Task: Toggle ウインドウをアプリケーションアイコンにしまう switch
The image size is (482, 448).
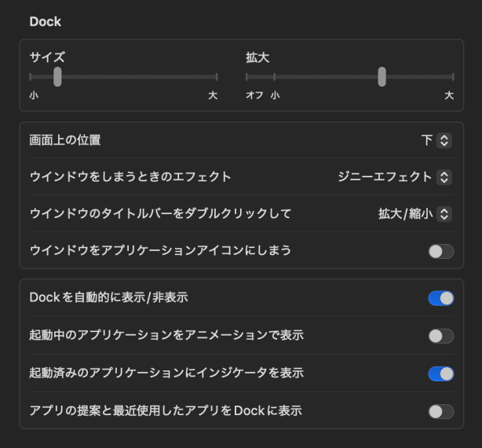Action: point(441,252)
